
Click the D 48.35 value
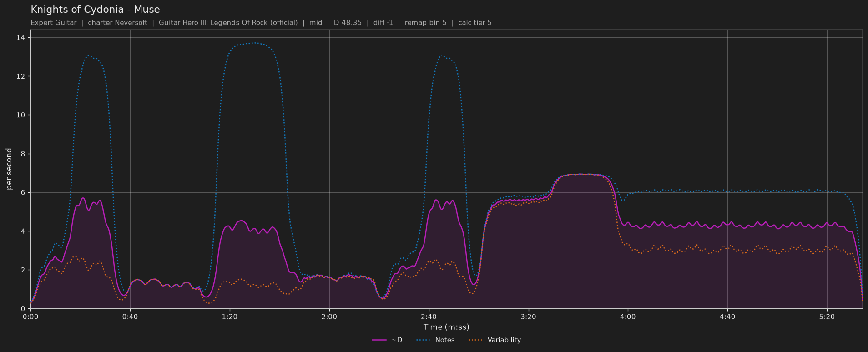click(348, 23)
